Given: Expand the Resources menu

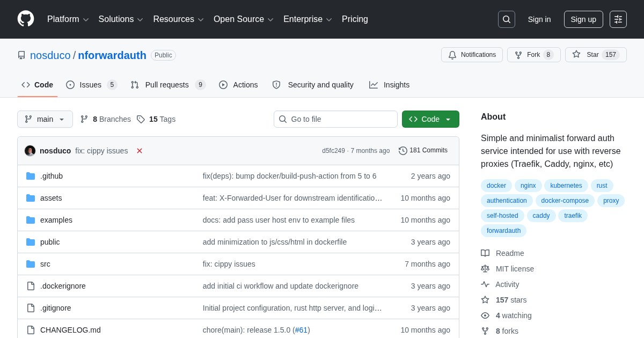Looking at the screenshot, I should pyautogui.click(x=178, y=19).
